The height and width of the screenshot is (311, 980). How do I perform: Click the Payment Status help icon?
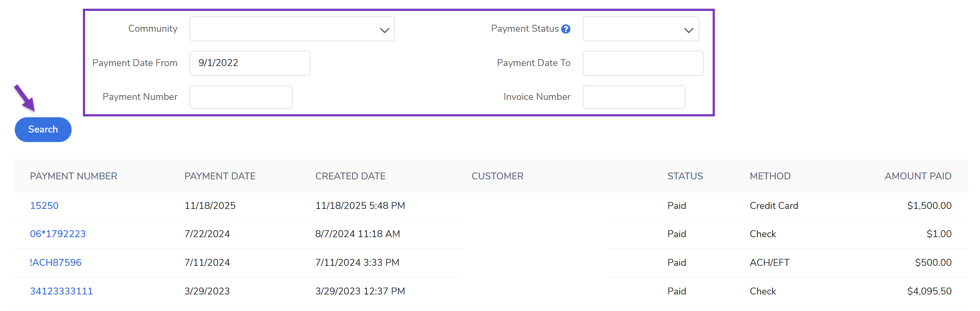tap(566, 29)
